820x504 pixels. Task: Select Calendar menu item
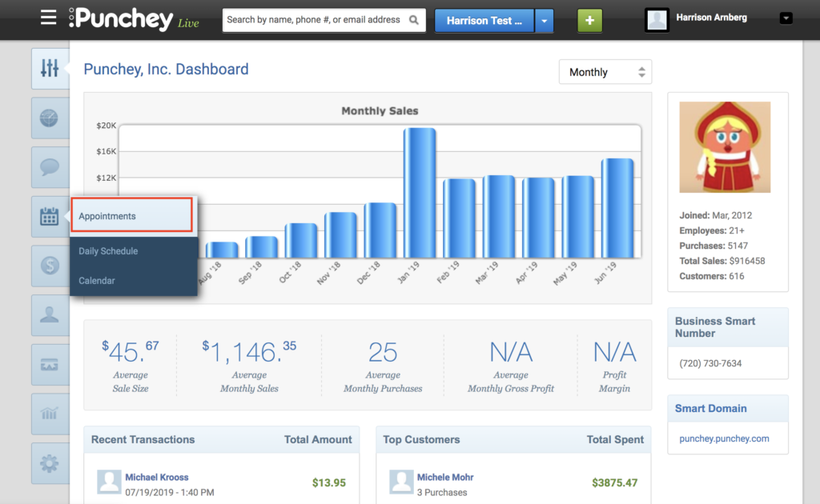coord(134,281)
